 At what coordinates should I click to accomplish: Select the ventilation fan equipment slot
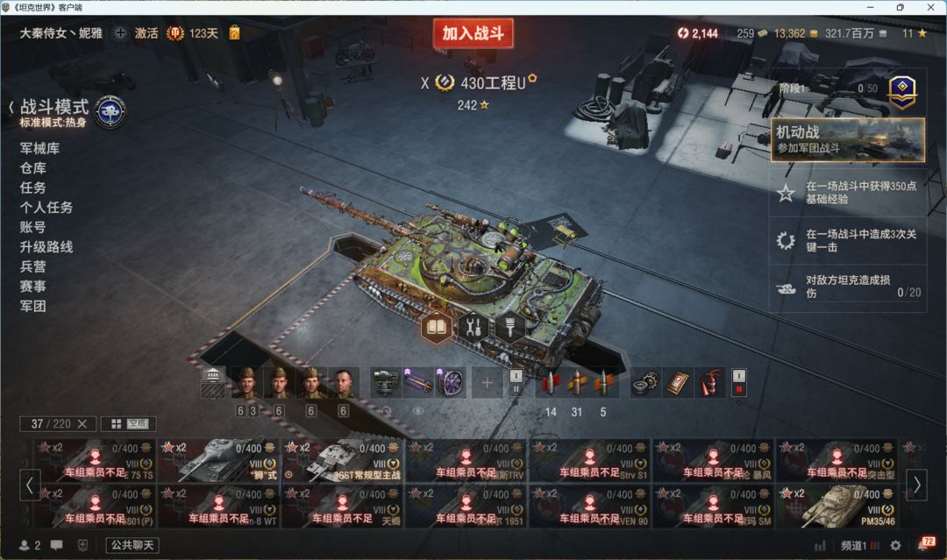[451, 383]
